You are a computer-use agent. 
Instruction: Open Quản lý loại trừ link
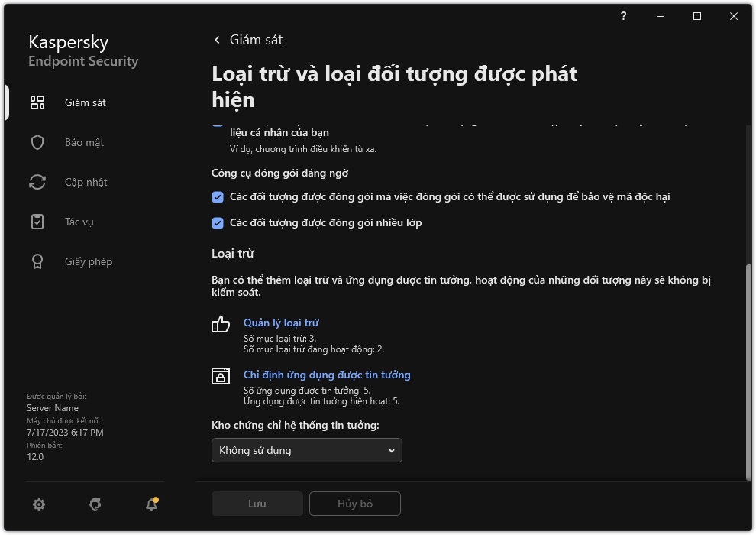pyautogui.click(x=280, y=323)
